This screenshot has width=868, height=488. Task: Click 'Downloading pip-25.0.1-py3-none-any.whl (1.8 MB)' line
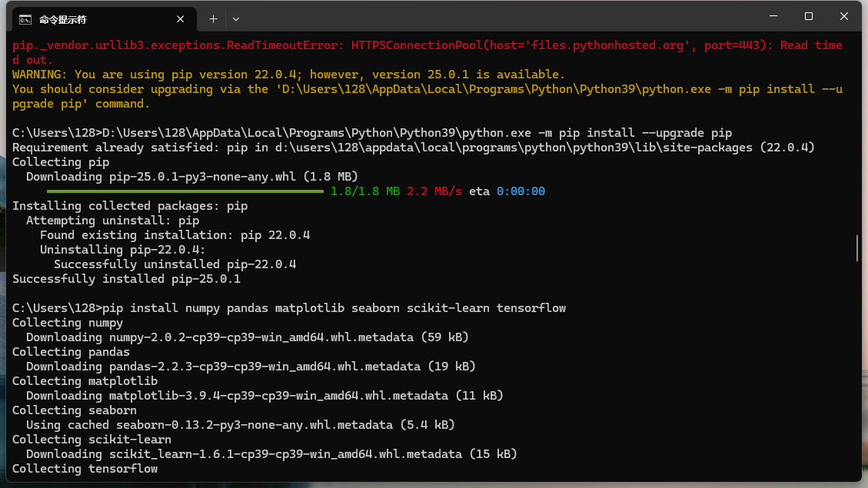point(192,177)
